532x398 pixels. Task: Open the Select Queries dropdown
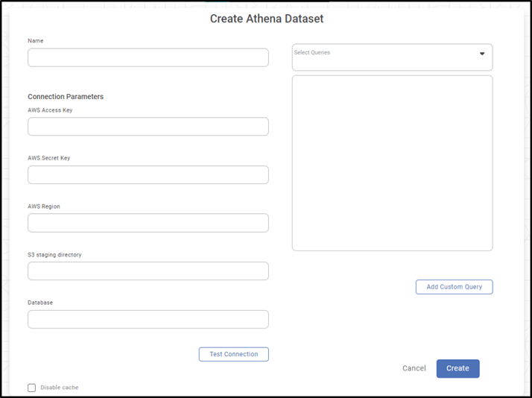point(392,57)
